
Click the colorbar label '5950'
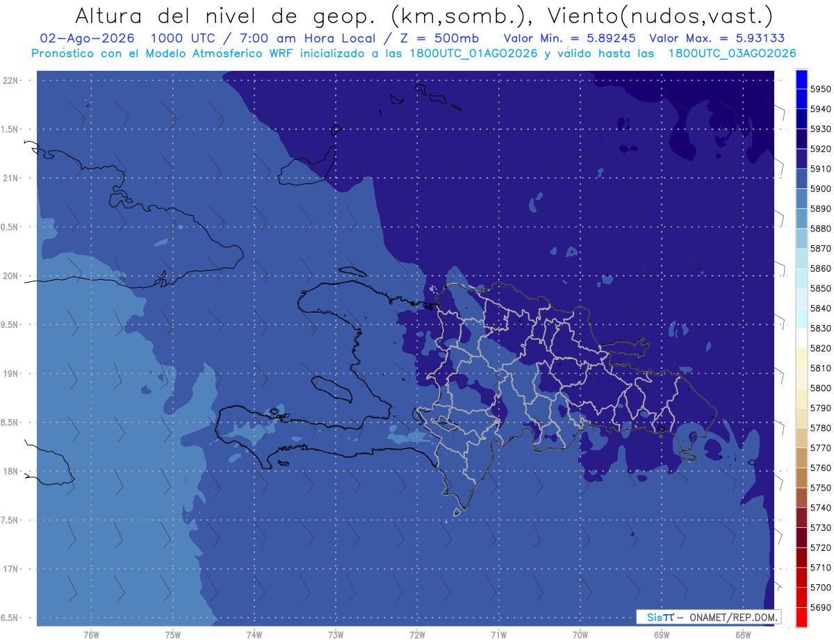coord(820,90)
